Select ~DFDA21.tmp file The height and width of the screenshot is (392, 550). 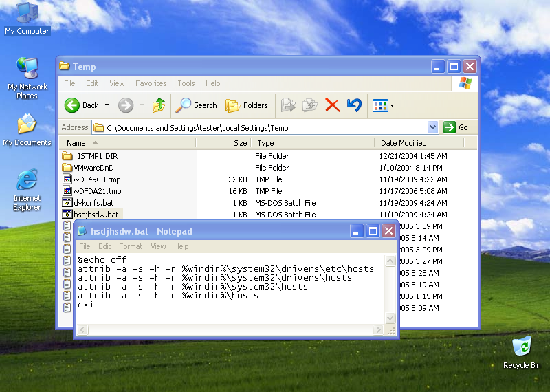pos(92,191)
